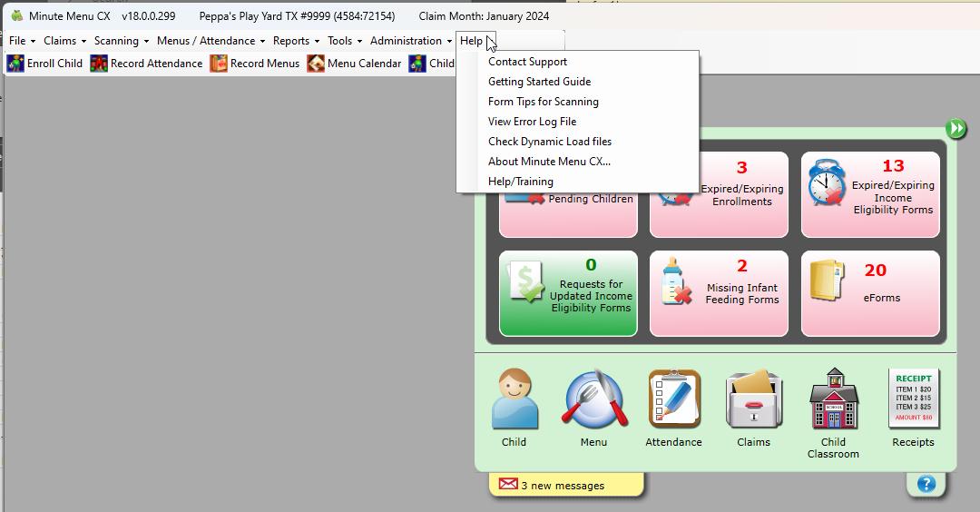This screenshot has width=980, height=512.
Task: Expand the File menu dropdown
Action: pyautogui.click(x=22, y=41)
